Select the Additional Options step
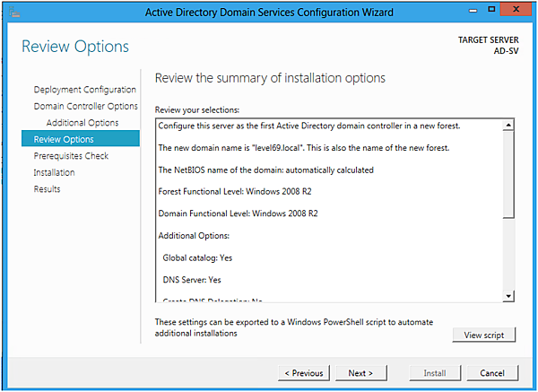The width and height of the screenshot is (538, 392). click(82, 123)
